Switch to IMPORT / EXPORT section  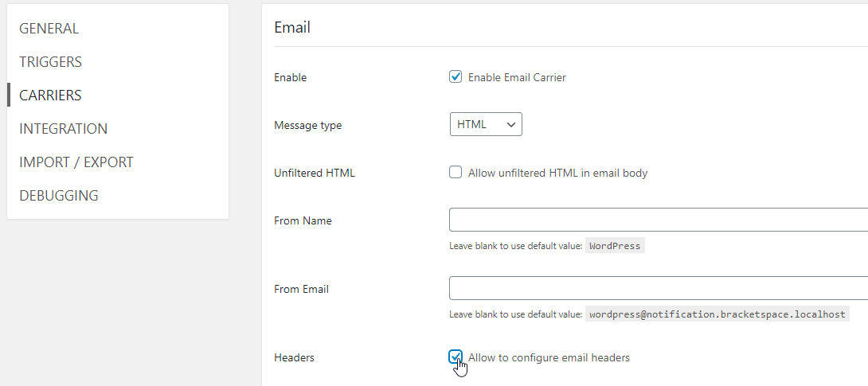[x=76, y=162]
